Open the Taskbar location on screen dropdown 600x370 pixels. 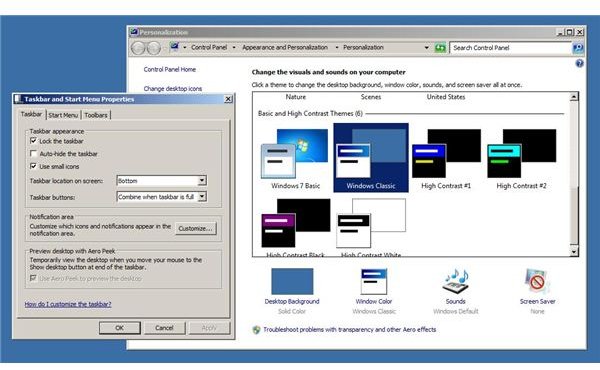(161, 181)
